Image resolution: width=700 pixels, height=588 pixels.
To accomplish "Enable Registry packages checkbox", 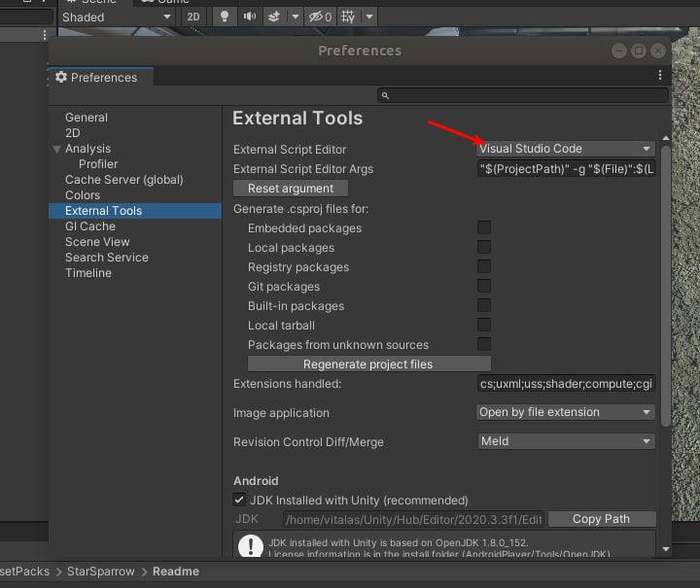I will (x=484, y=266).
